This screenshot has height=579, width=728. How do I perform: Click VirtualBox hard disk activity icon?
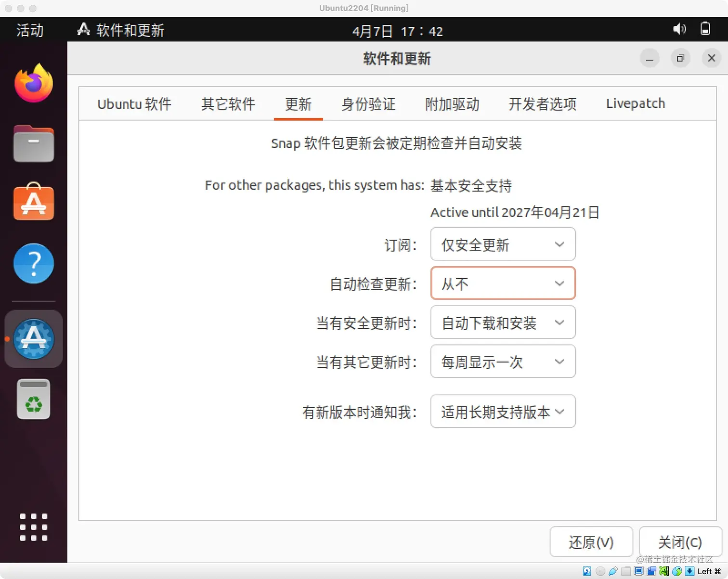click(587, 571)
